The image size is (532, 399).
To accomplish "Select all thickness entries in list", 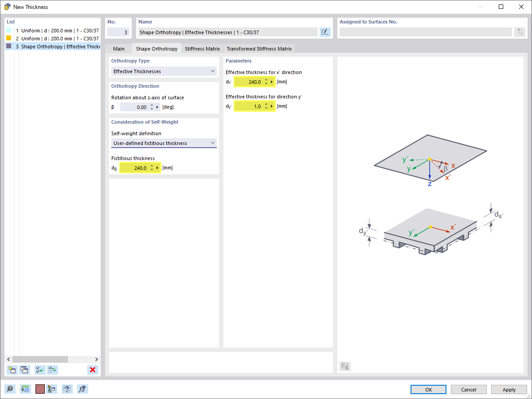I will point(39,370).
